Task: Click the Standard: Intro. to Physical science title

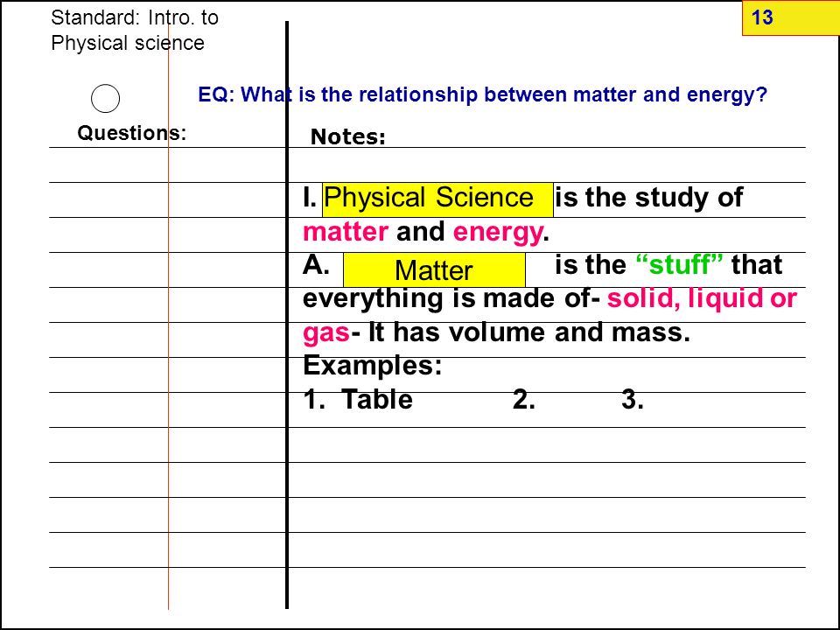Action: click(x=135, y=30)
